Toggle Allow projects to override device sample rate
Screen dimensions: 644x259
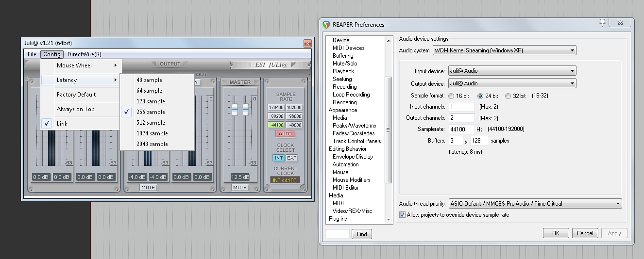point(402,215)
